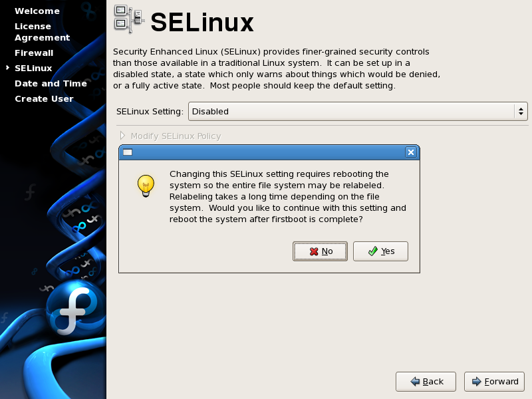The width and height of the screenshot is (532, 399).
Task: Select Date and Time in the sidebar
Action: pyautogui.click(x=51, y=84)
